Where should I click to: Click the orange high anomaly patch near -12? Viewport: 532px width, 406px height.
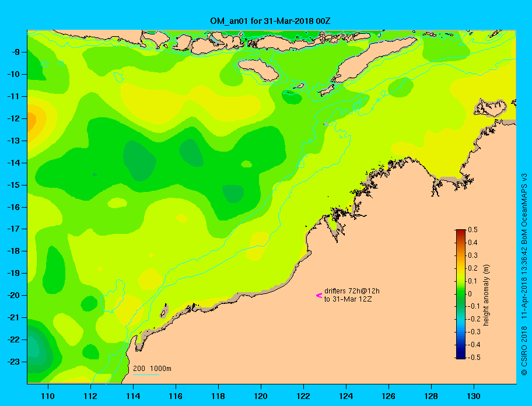pos(32,121)
